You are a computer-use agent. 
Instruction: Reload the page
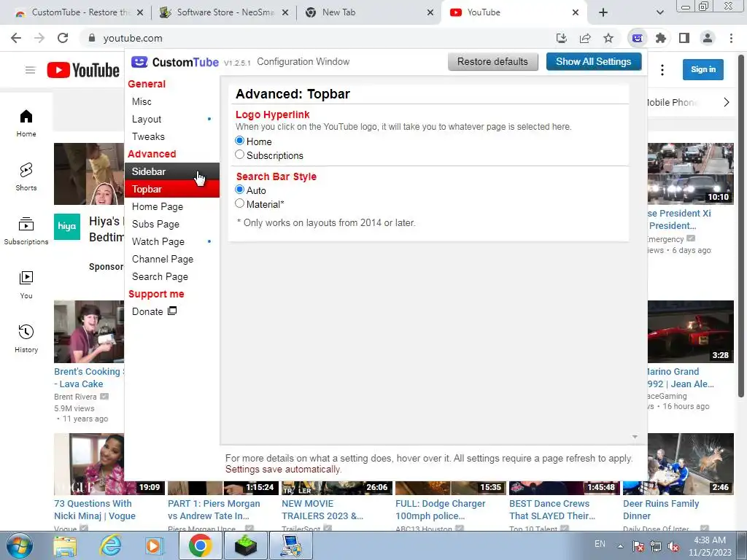63,38
